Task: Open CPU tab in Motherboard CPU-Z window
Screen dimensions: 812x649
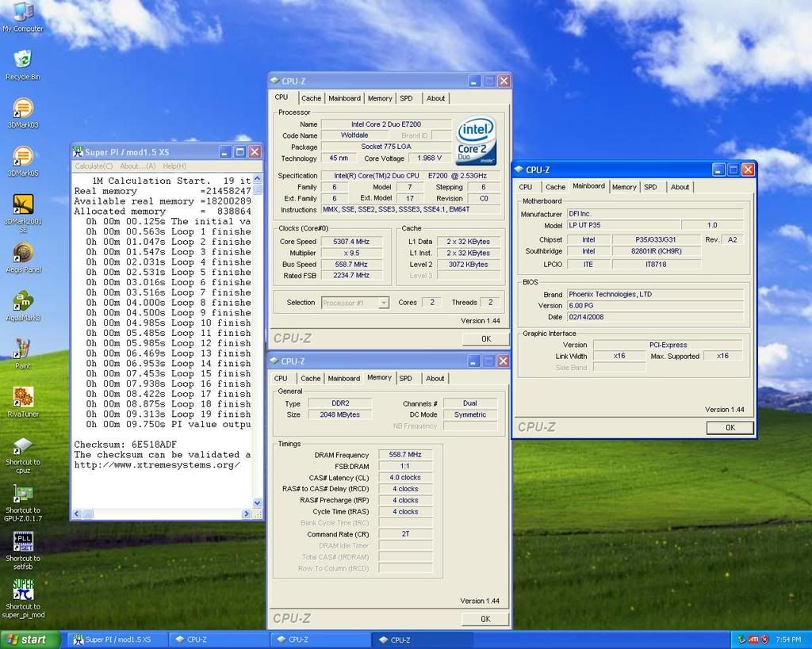Action: [526, 187]
